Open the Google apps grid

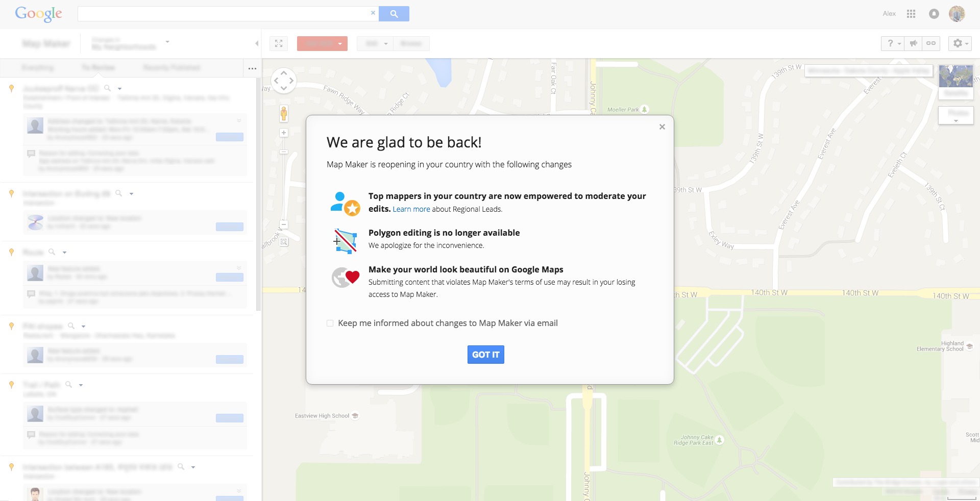point(911,14)
